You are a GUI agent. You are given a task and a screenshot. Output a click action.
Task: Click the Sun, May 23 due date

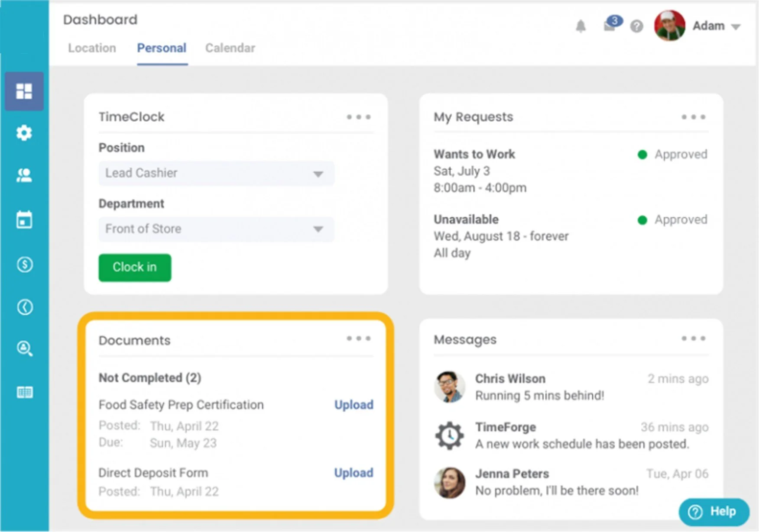pos(183,443)
